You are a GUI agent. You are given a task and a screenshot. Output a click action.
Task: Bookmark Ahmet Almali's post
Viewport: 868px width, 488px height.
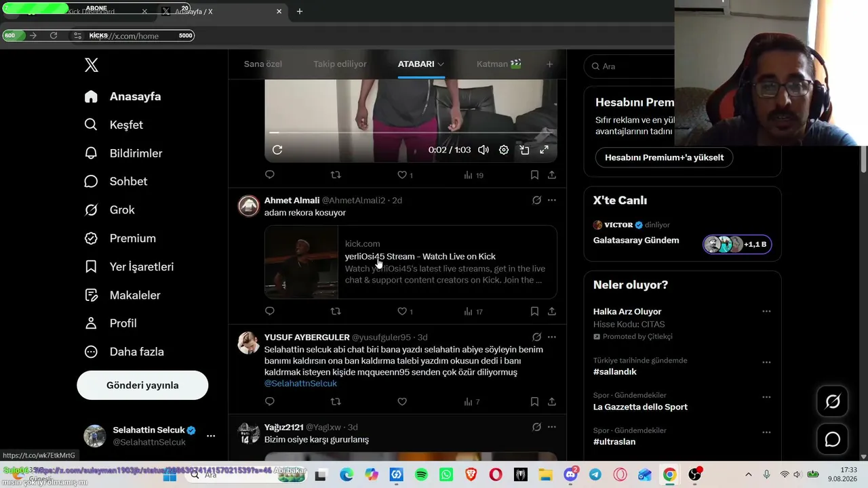pos(534,311)
